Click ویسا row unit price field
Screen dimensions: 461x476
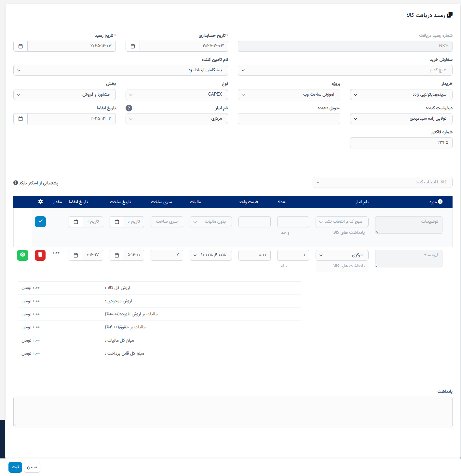(x=254, y=255)
